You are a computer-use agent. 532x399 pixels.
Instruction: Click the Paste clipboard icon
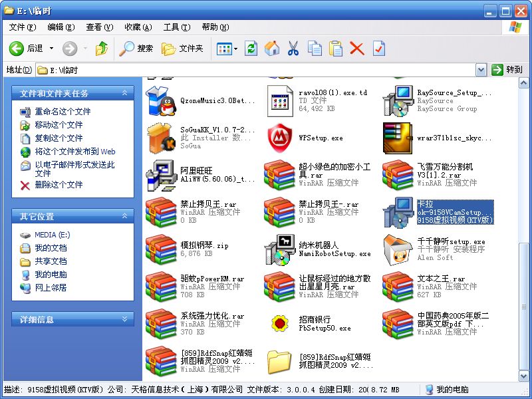pos(336,49)
